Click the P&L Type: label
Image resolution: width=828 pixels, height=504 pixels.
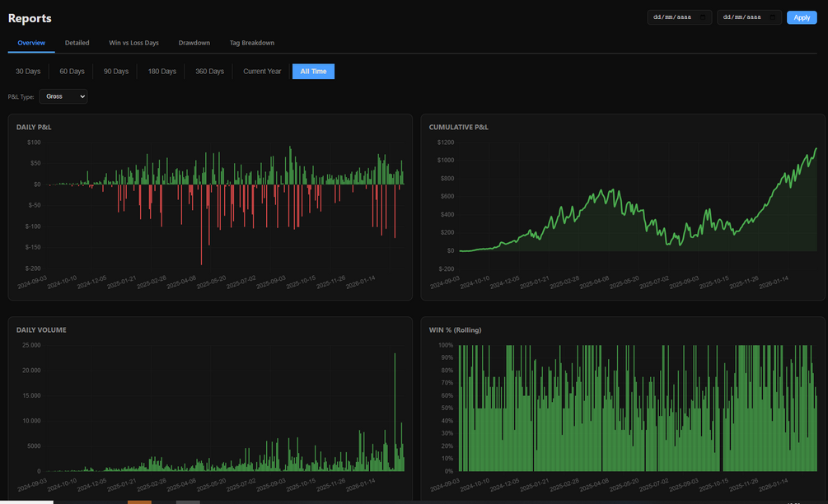pyautogui.click(x=21, y=97)
